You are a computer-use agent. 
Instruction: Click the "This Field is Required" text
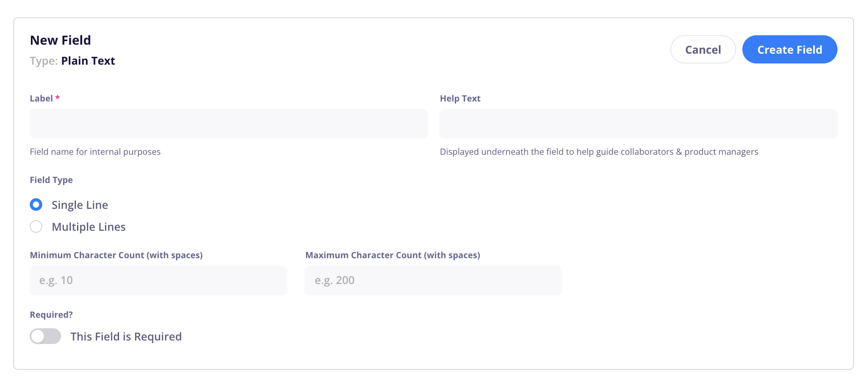pyautogui.click(x=126, y=337)
